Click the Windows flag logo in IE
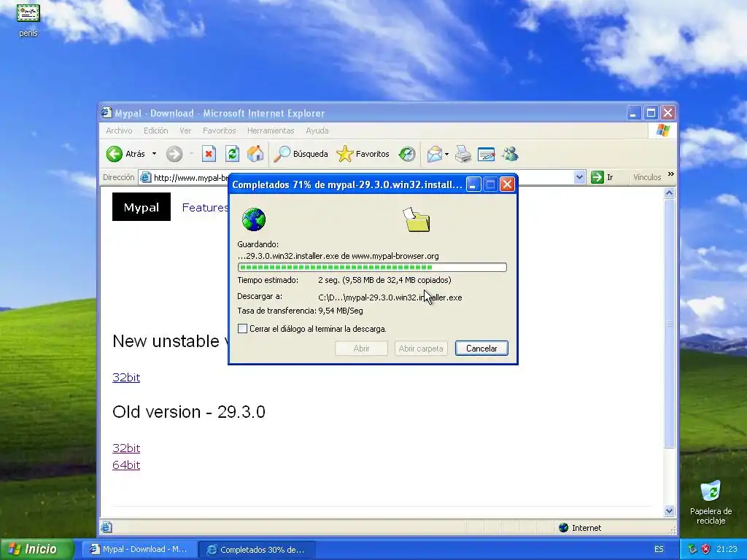The image size is (747, 560). point(662,130)
